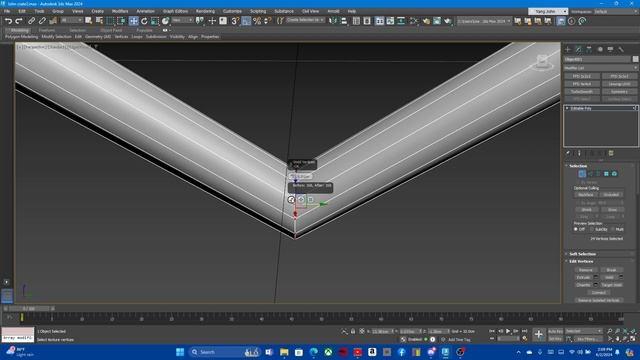
Task: Toggle the Angle Snap icon
Action: 246,21
